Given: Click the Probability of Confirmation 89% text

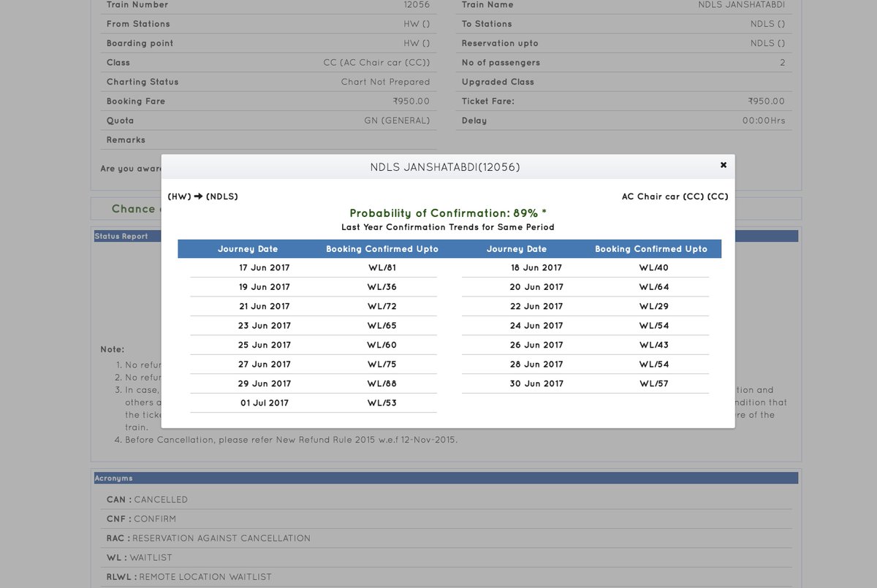Looking at the screenshot, I should coord(448,213).
